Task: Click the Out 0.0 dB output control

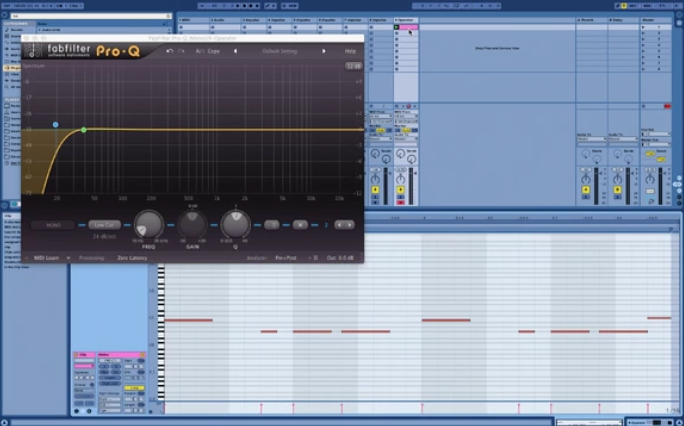Action: click(x=340, y=258)
